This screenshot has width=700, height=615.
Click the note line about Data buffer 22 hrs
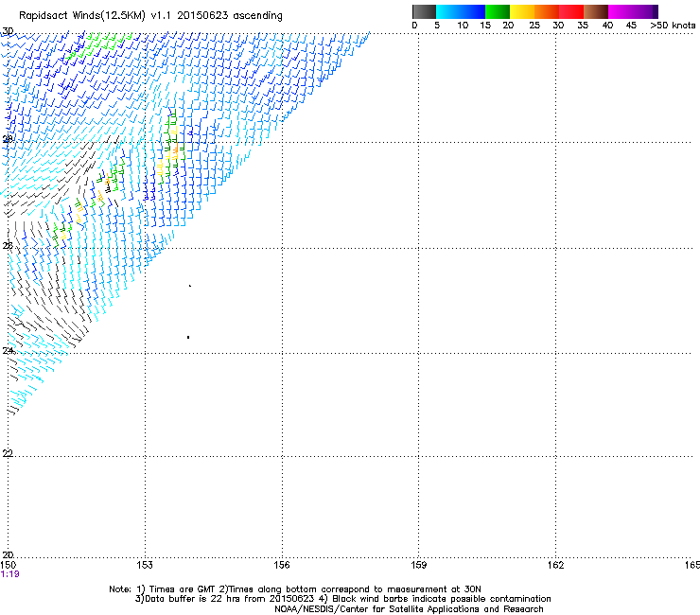point(342,599)
